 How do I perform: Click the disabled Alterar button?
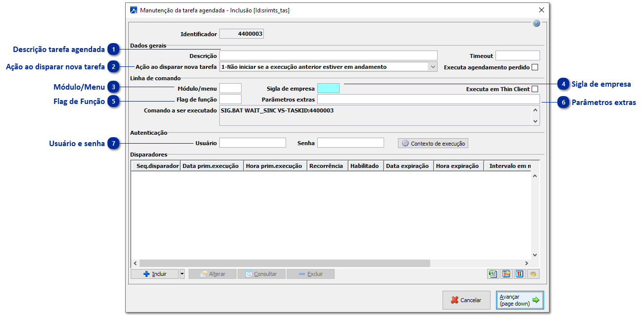[x=212, y=274]
